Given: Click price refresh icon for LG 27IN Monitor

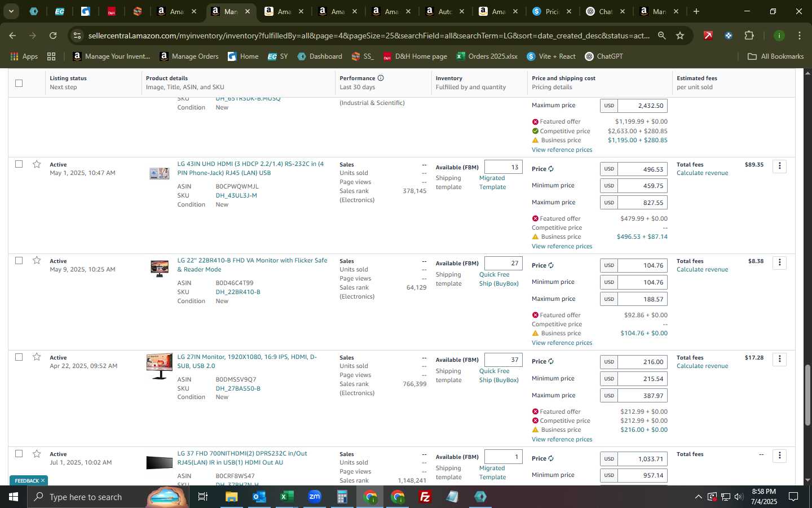Looking at the screenshot, I should [x=551, y=361].
